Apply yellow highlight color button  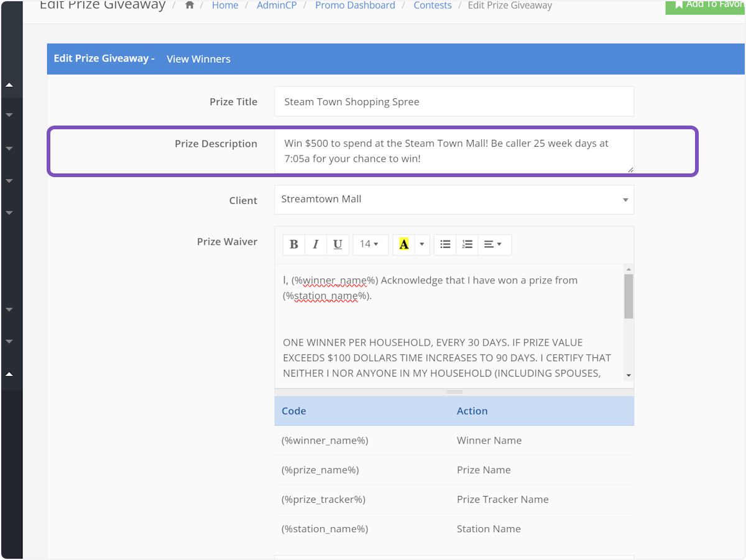click(x=404, y=244)
